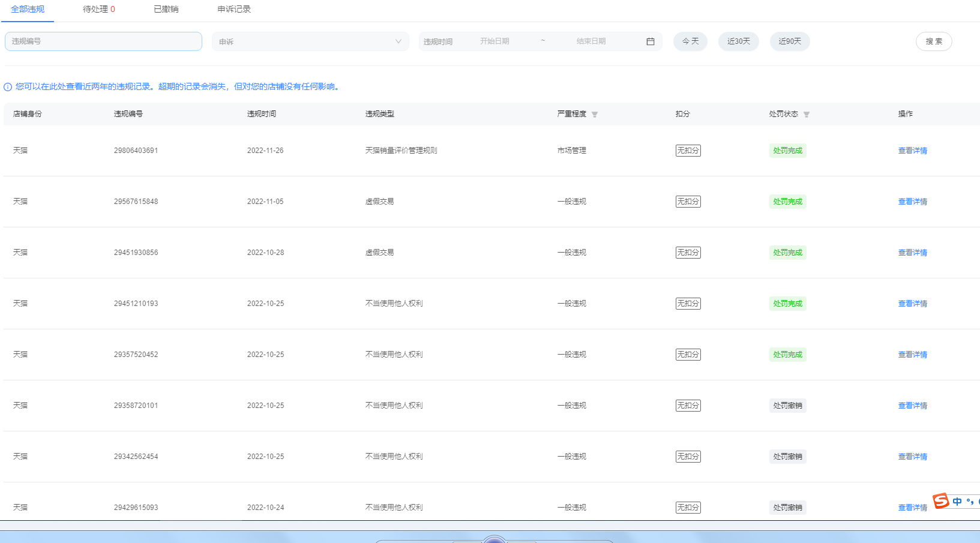Click the Sogou input method S icon
This screenshot has height=543, width=980.
pos(941,500)
